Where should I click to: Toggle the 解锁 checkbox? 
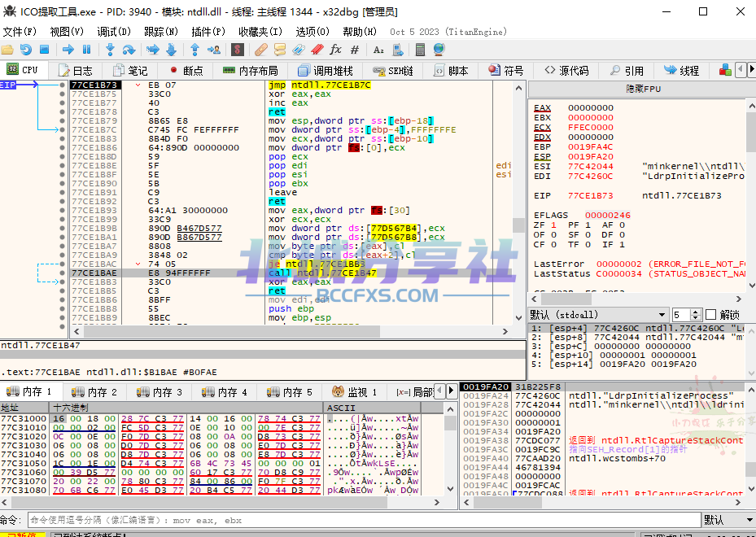coord(710,315)
